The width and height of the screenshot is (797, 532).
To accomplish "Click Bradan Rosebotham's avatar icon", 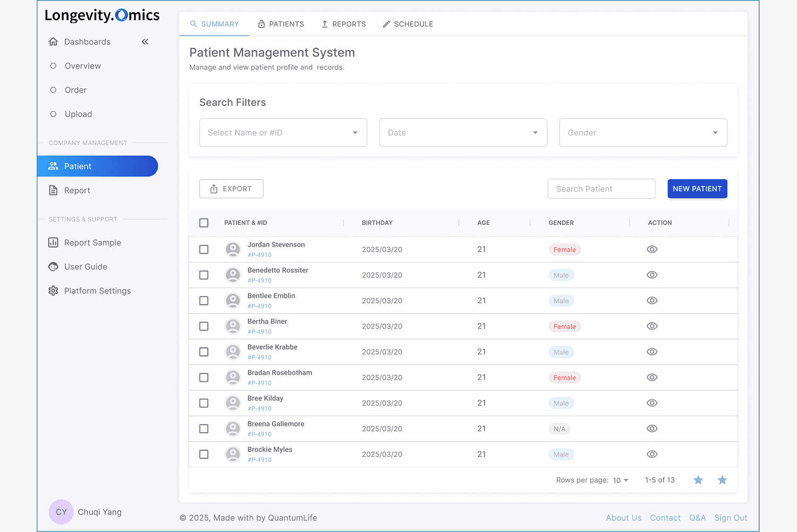I will [x=233, y=377].
